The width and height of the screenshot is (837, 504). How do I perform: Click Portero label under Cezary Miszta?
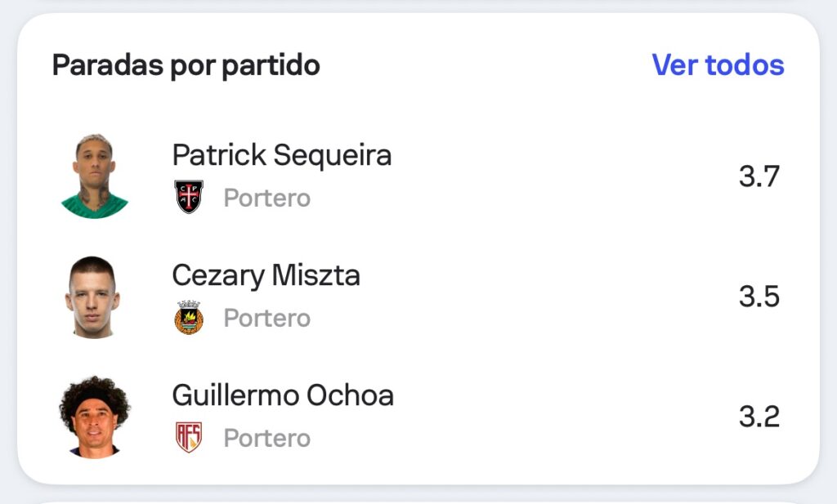[267, 319]
